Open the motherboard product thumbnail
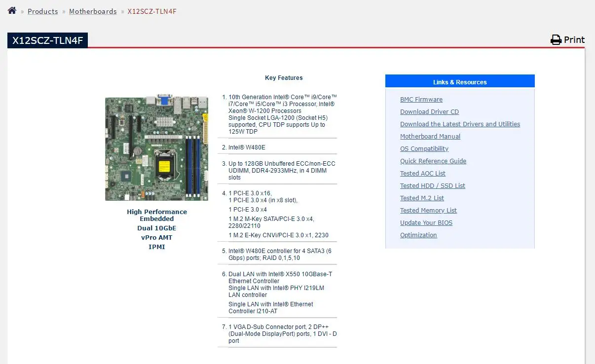The height and width of the screenshot is (364, 595). [x=156, y=147]
